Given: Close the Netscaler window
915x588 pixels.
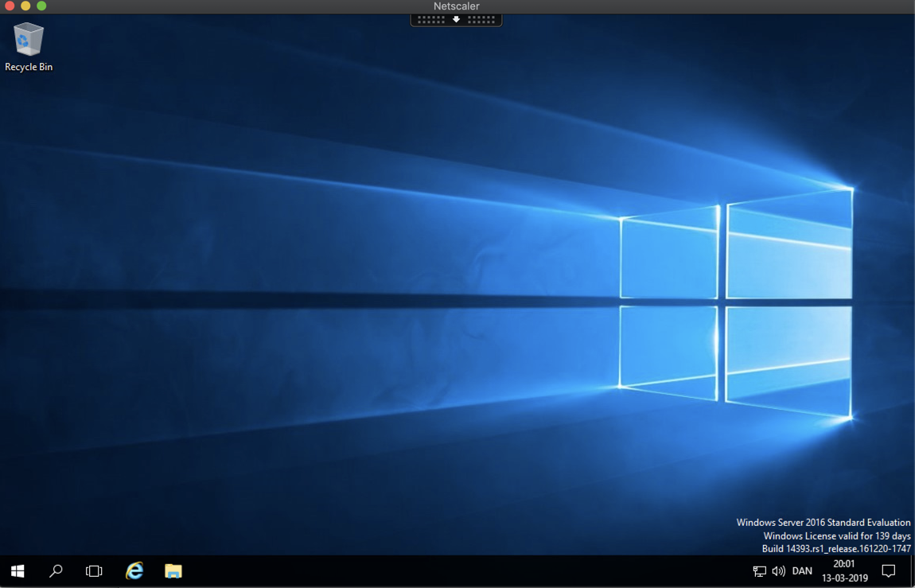Looking at the screenshot, I should 10,6.
